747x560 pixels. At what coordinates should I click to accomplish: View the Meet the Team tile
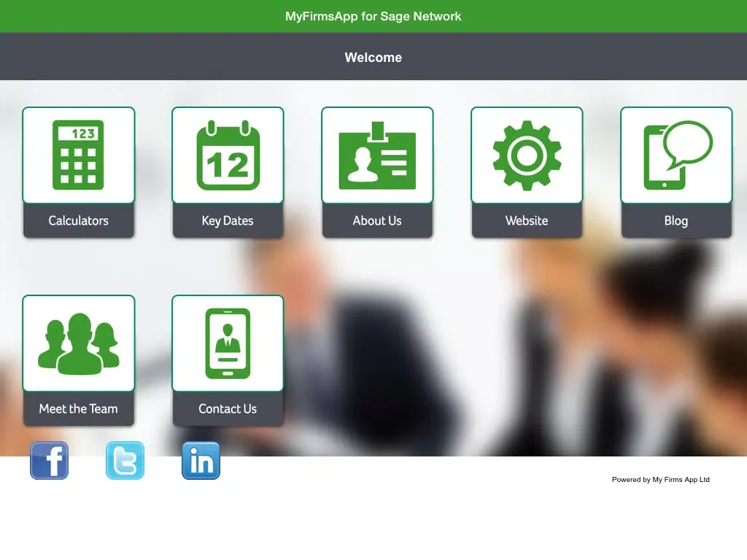point(79,360)
